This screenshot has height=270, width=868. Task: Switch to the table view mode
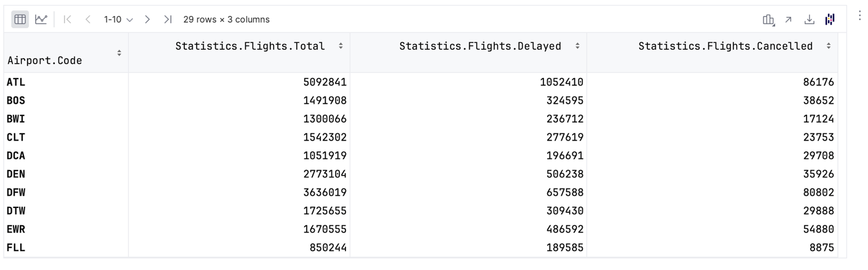[20, 20]
